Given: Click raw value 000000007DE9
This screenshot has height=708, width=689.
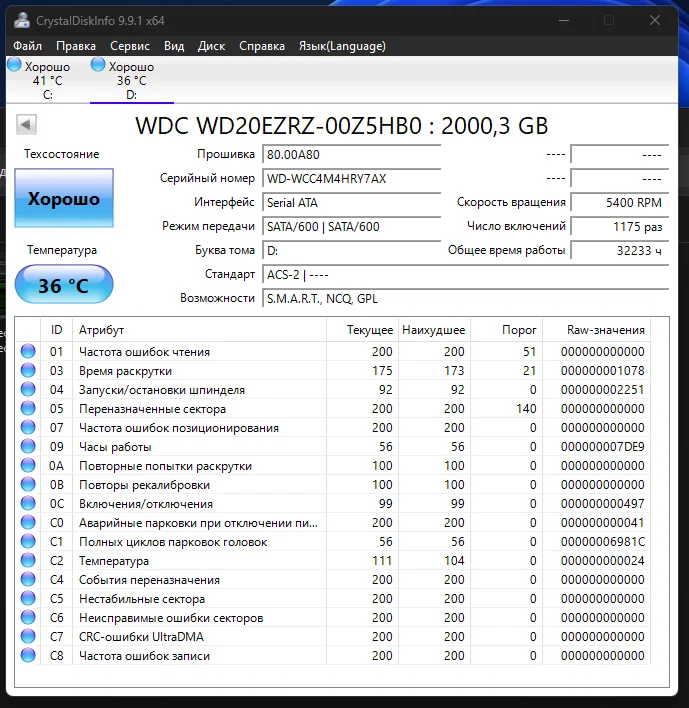Looking at the screenshot, I should [602, 447].
